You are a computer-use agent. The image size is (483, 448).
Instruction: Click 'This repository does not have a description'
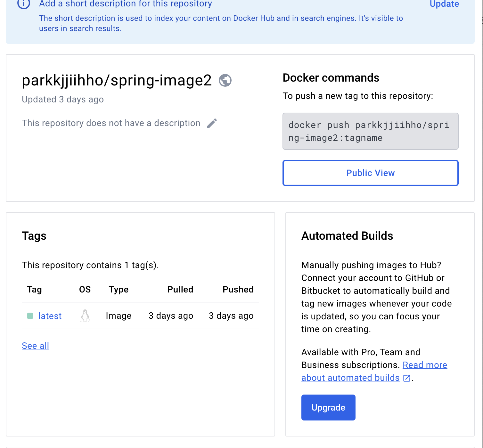[x=111, y=123]
